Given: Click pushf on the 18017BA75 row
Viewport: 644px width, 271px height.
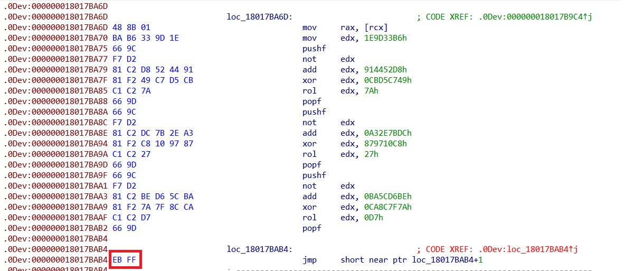Looking at the screenshot, I should (314, 49).
